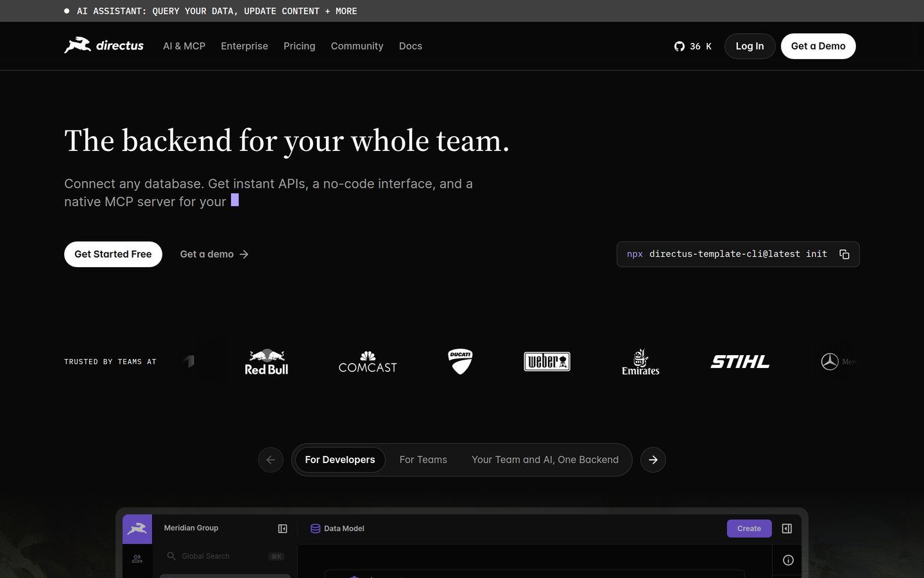Open the users icon in preview sidebar

(x=137, y=559)
